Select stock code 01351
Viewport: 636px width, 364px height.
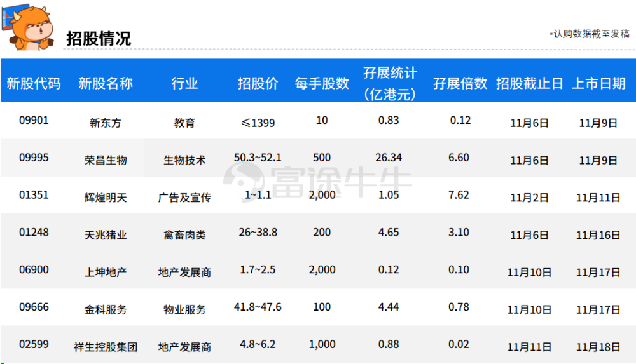click(x=34, y=195)
